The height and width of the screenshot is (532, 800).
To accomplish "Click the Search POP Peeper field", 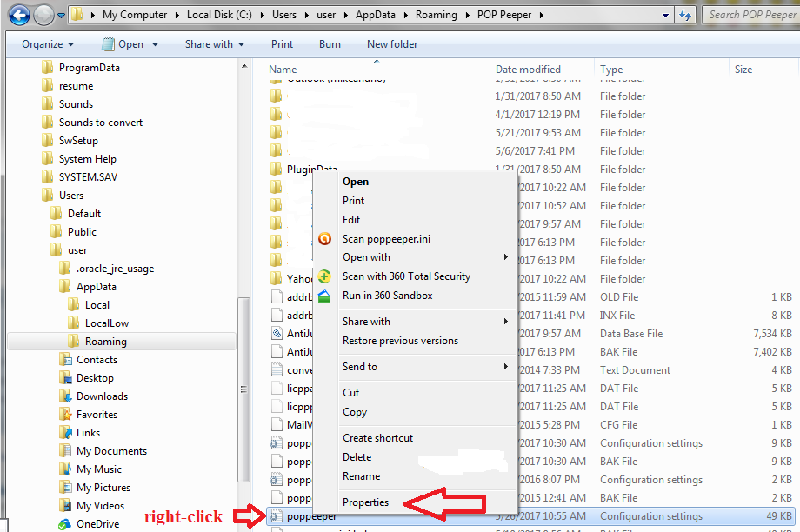I will pyautogui.click(x=751, y=15).
